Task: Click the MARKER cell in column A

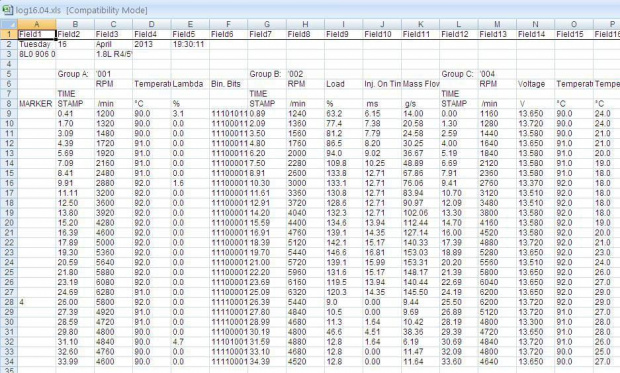Action: pos(37,104)
